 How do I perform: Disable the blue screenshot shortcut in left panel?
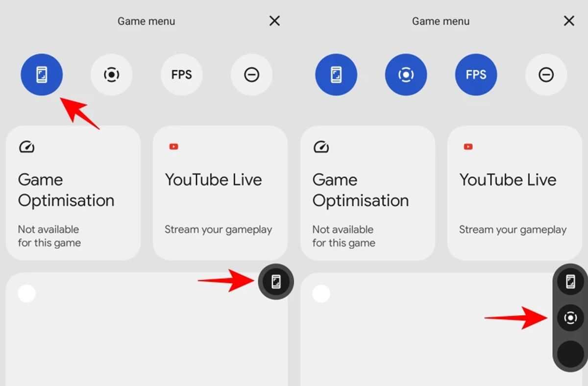click(42, 74)
